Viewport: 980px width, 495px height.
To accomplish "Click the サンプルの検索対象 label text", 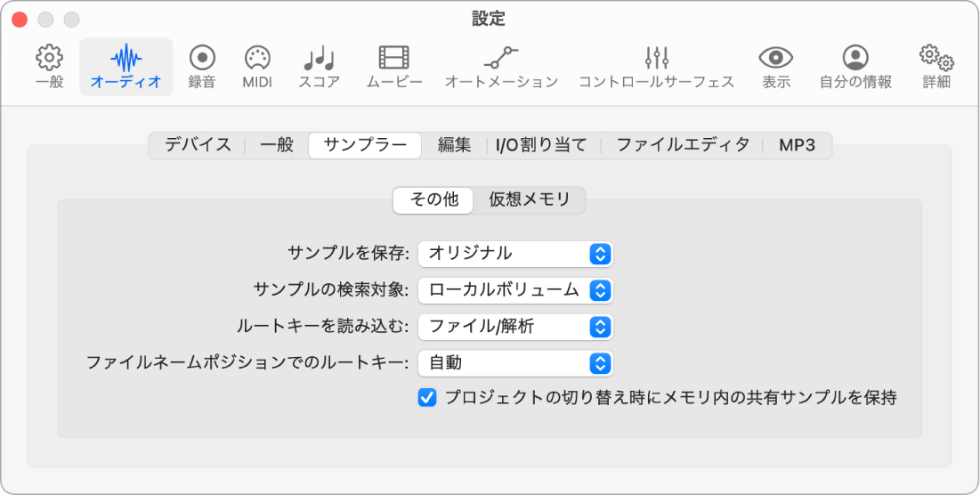I will pyautogui.click(x=332, y=290).
